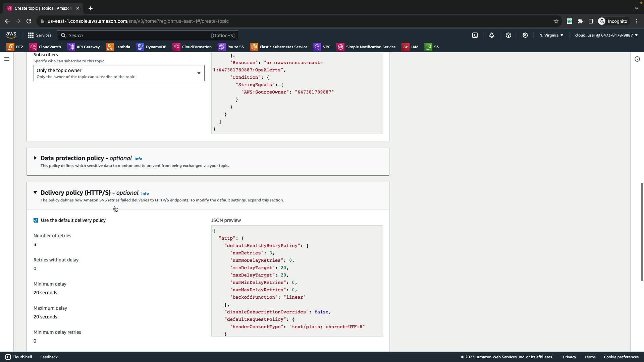The height and width of the screenshot is (362, 644).
Task: Open the CloudShell icon in top navigation
Action: [475, 35]
